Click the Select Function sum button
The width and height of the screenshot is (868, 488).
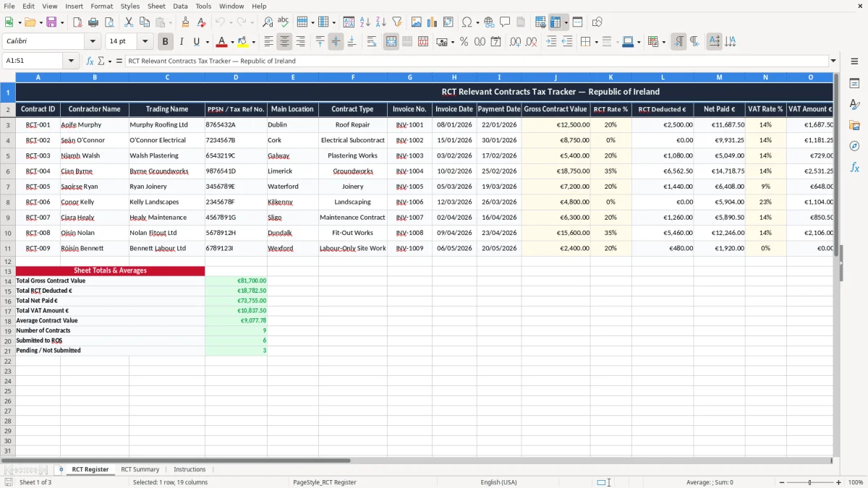coord(102,61)
